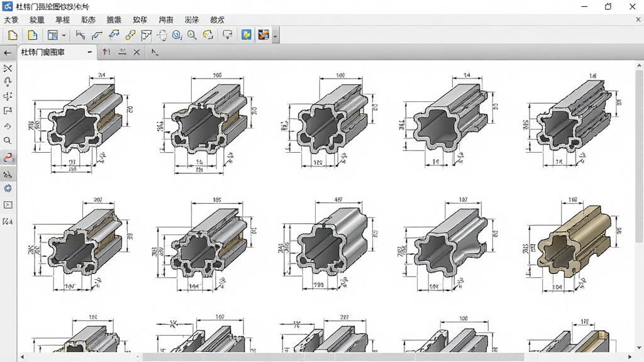Open the second menu in menu bar

(x=36, y=19)
